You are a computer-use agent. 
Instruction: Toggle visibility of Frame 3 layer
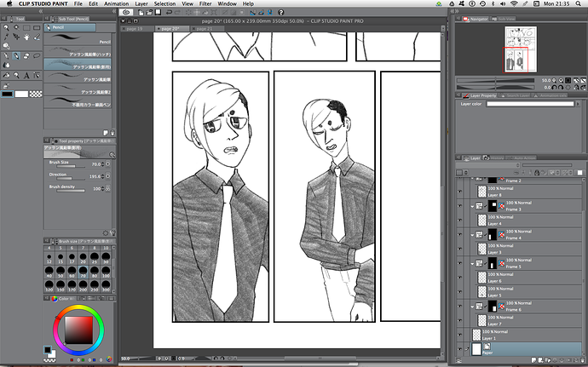point(460,206)
